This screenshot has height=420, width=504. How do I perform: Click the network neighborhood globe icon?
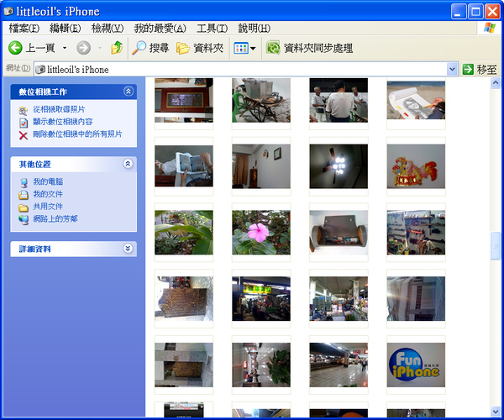click(24, 220)
